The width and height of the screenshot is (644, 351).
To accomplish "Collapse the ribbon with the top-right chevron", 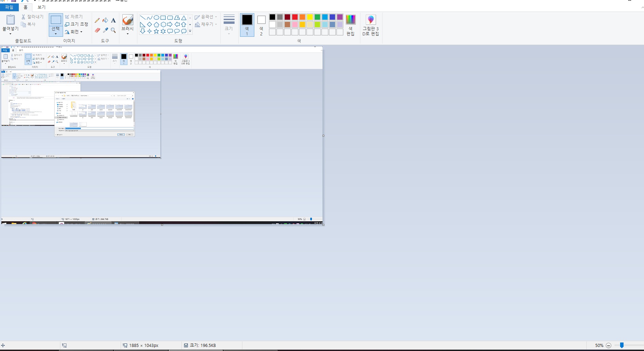I will pyautogui.click(x=642, y=7).
